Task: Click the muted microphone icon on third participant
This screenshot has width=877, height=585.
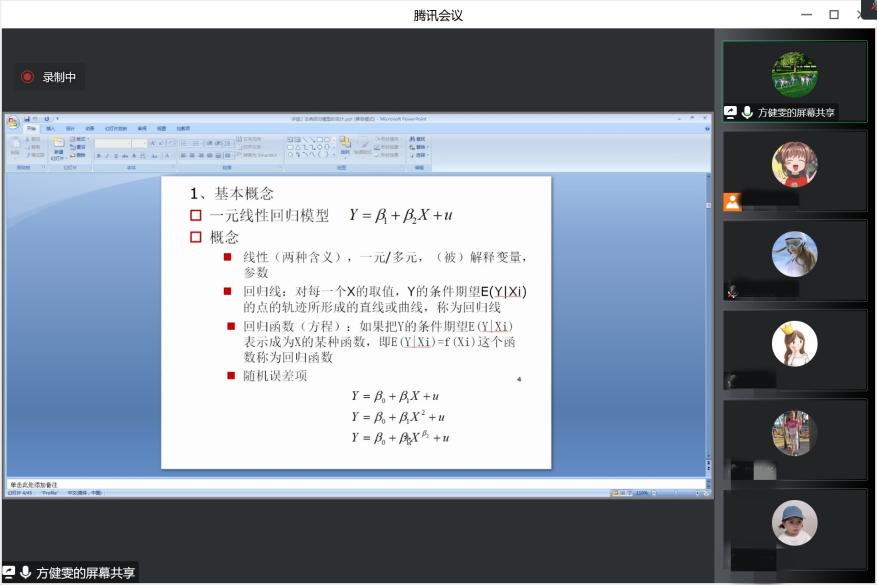Action: (x=732, y=292)
